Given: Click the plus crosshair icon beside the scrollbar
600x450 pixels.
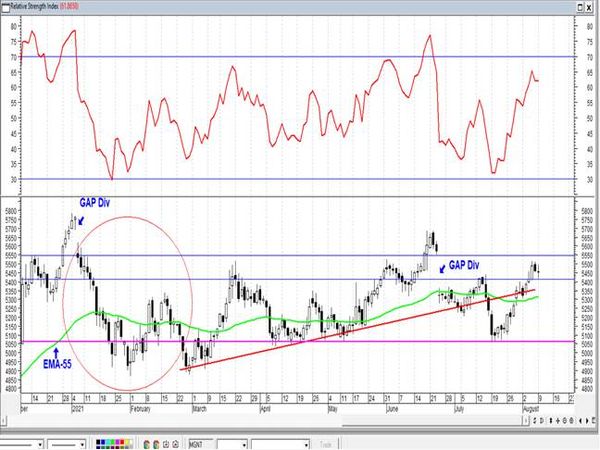Looking at the screenshot, I should pos(558,421).
